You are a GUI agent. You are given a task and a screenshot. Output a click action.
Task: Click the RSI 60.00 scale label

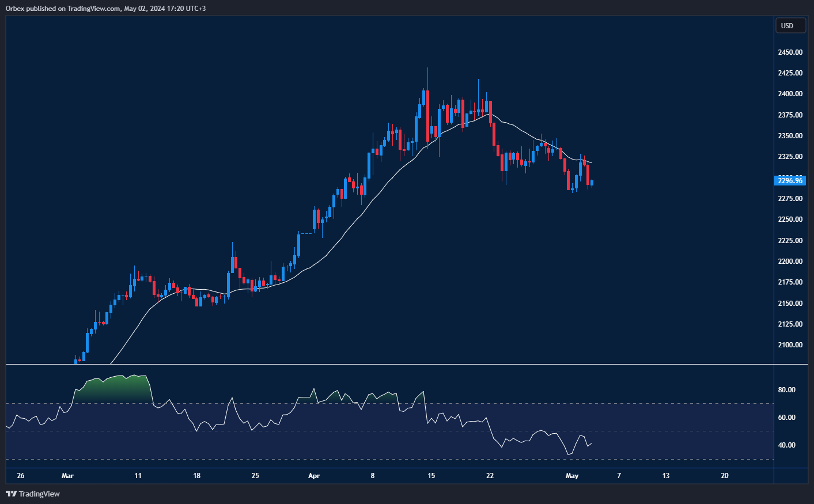(x=786, y=418)
